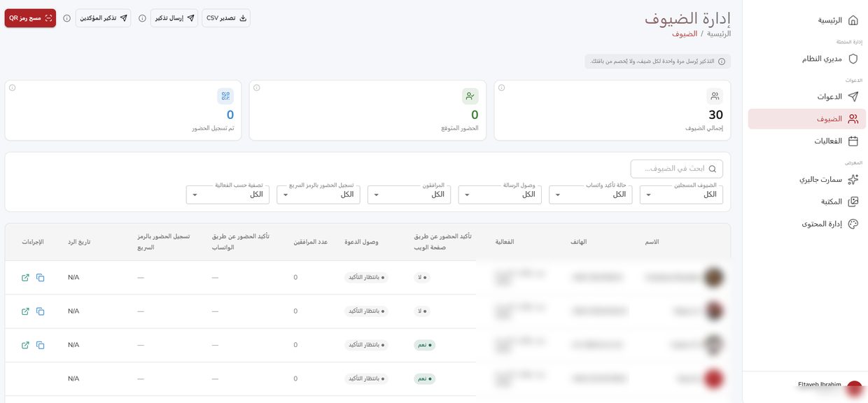The image size is (868, 403).
Task: Click the red مسح رمز QR button
Action: coord(30,18)
